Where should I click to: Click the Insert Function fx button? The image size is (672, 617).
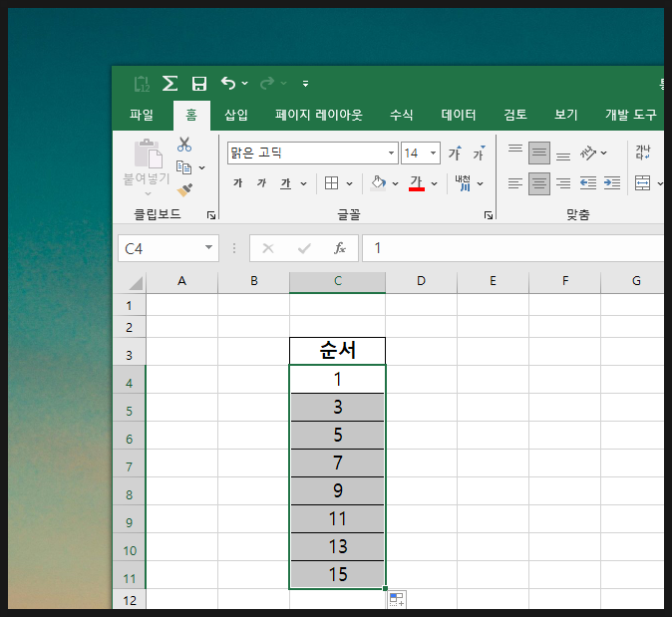339,248
